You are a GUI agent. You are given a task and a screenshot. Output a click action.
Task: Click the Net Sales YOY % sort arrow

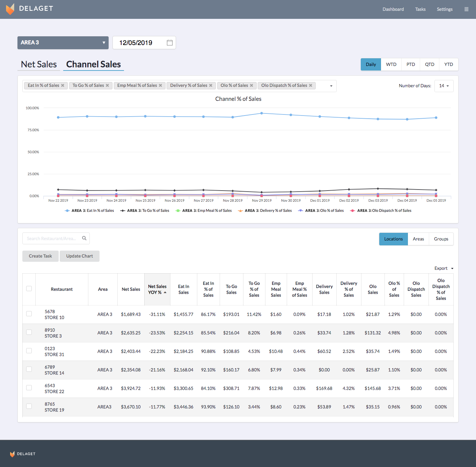click(x=165, y=292)
